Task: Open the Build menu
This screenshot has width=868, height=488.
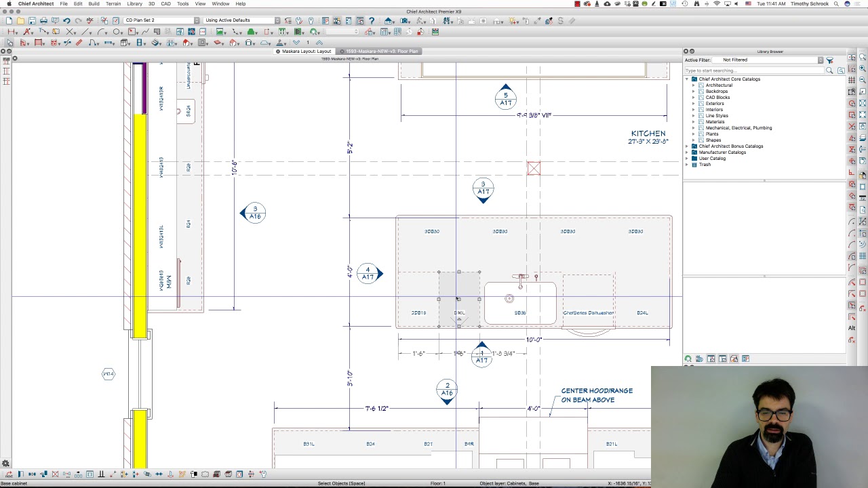Action: (94, 3)
